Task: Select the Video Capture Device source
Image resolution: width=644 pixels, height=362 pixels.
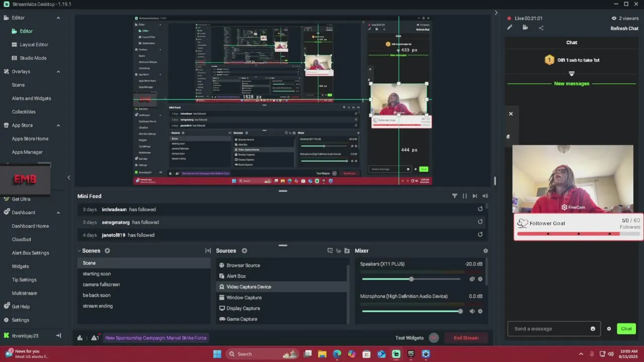Action: (x=282, y=287)
